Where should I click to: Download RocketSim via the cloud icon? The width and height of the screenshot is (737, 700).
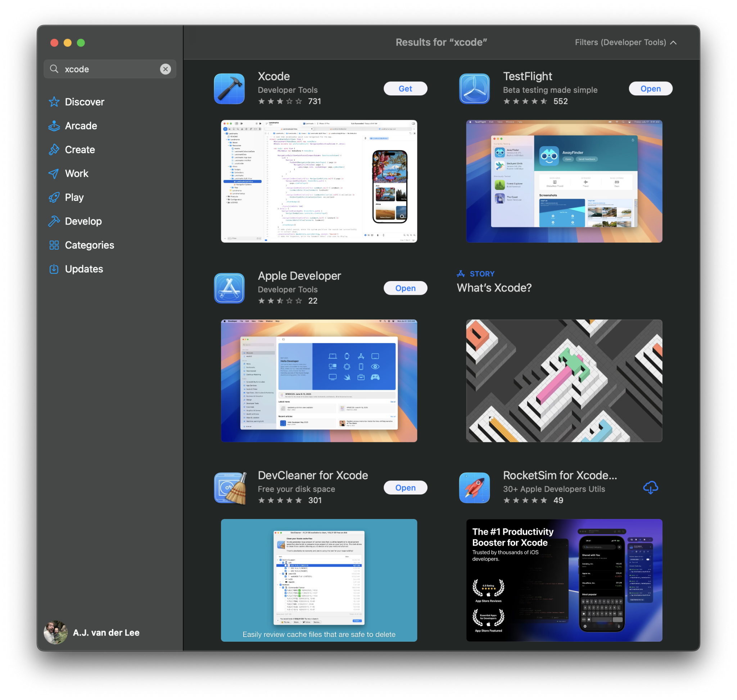pos(650,488)
